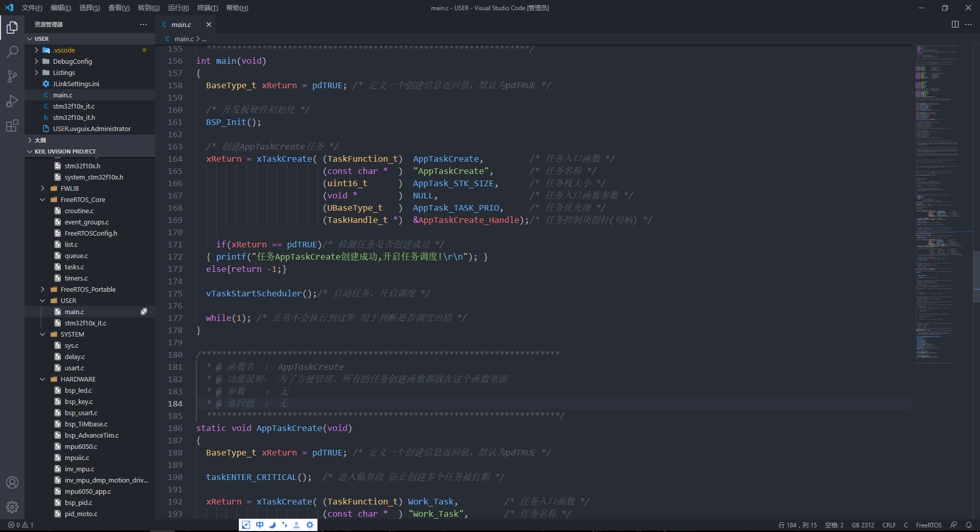Click the notifications bell in status bar
980x532 pixels.
[x=968, y=525]
